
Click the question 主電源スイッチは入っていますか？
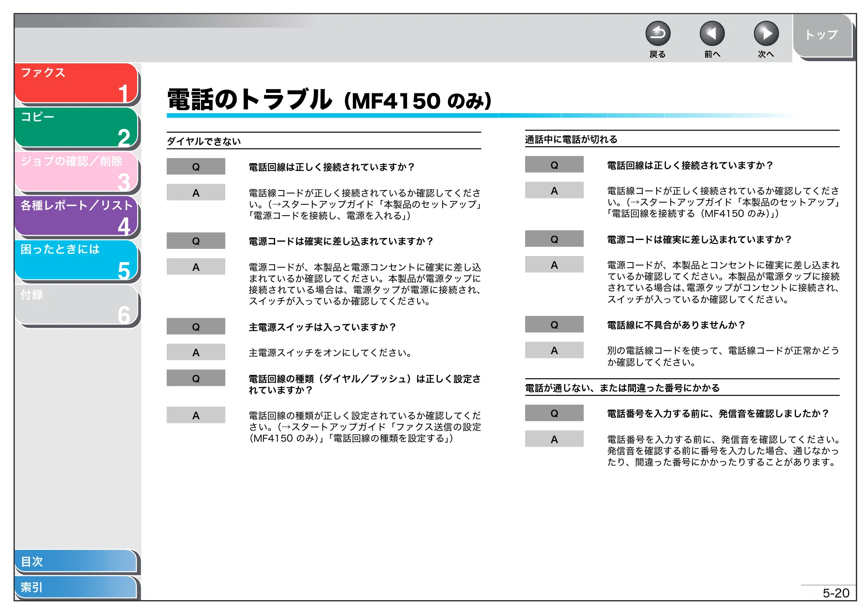pos(322,327)
